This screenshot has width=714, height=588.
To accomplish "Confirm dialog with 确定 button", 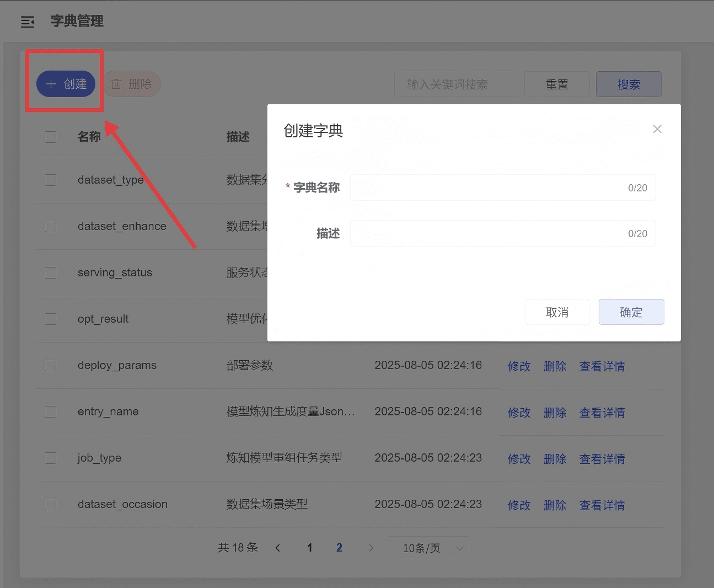I will click(x=631, y=312).
